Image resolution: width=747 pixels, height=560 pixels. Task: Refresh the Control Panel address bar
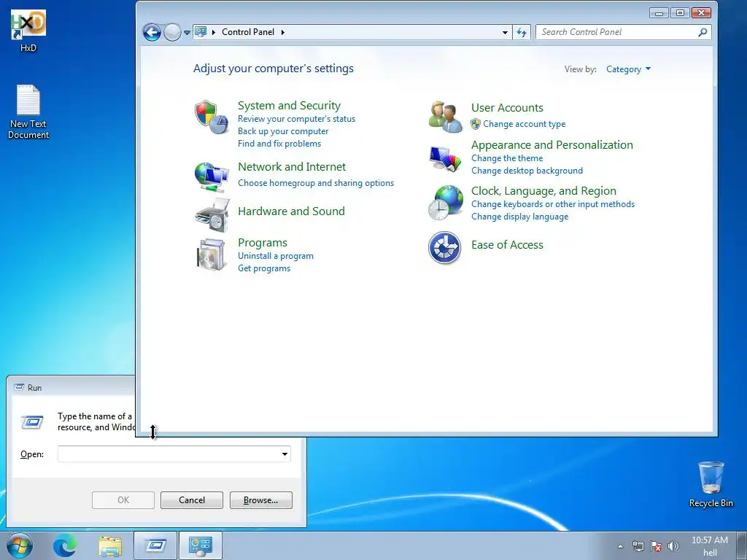(522, 32)
